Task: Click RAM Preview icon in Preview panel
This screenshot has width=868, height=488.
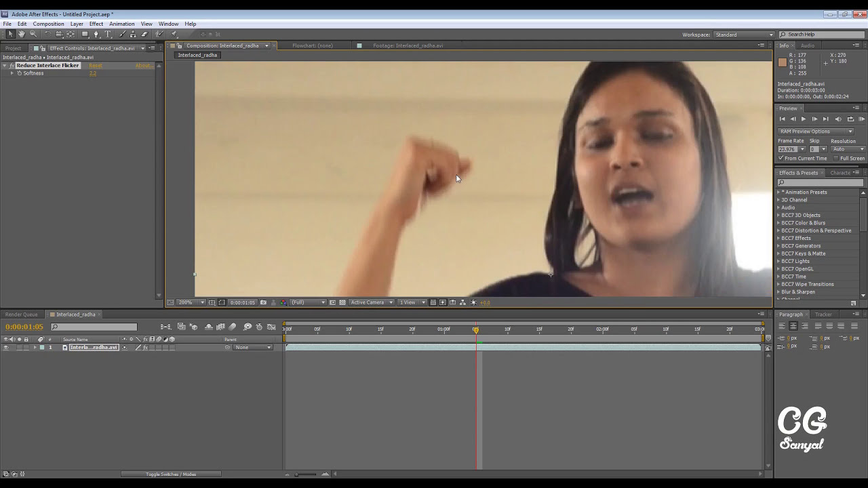Action: click(x=862, y=119)
